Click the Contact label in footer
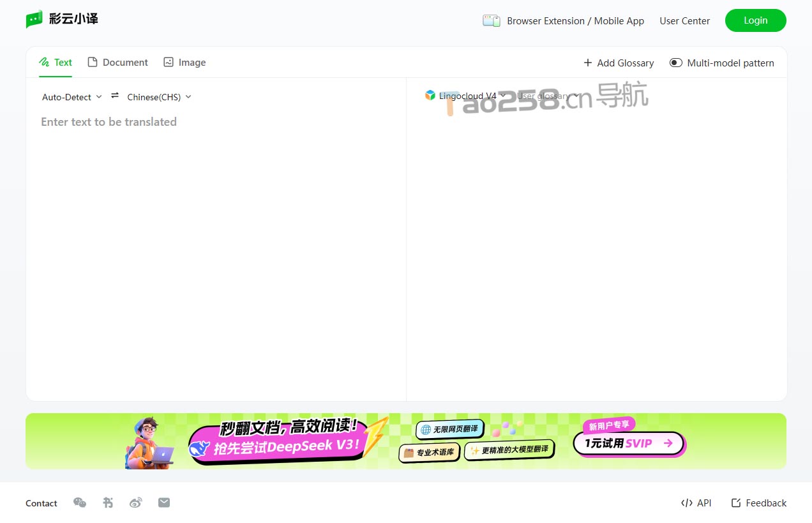812x523 pixels. [x=41, y=503]
